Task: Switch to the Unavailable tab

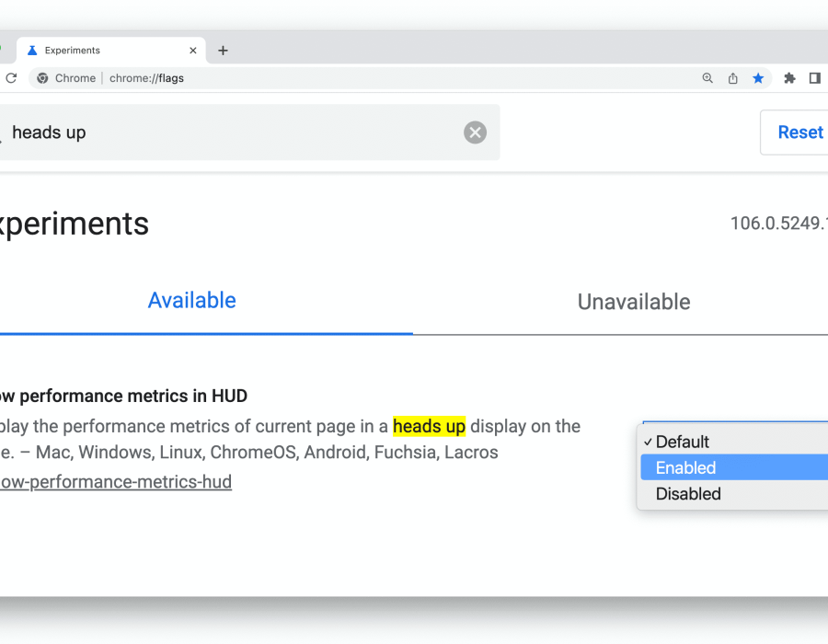Action: pos(633,302)
